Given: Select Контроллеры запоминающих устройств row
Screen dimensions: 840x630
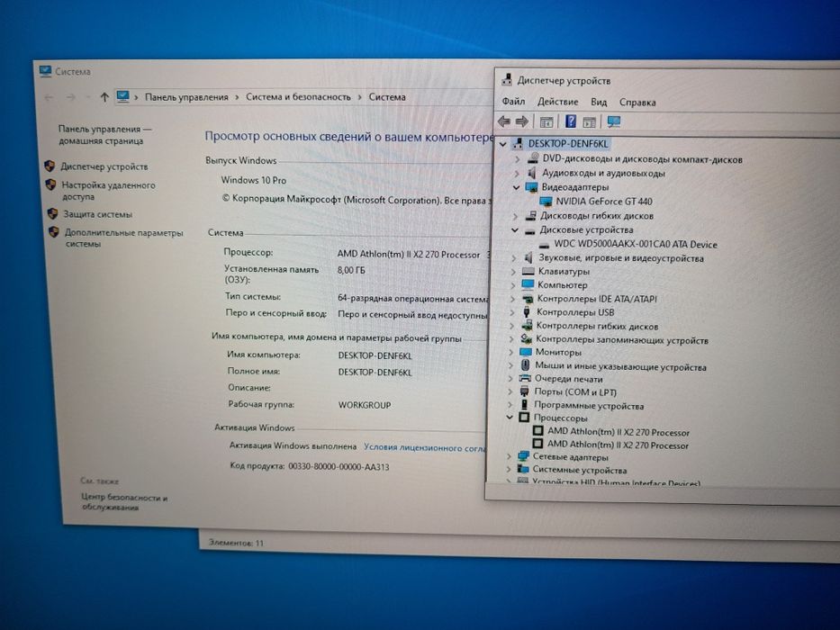Looking at the screenshot, I should (621, 339).
